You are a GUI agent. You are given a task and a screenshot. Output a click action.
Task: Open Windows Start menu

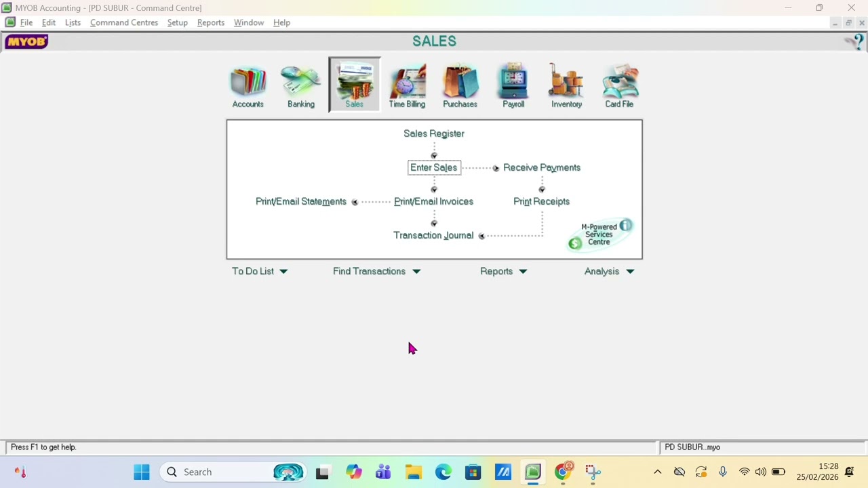click(142, 472)
